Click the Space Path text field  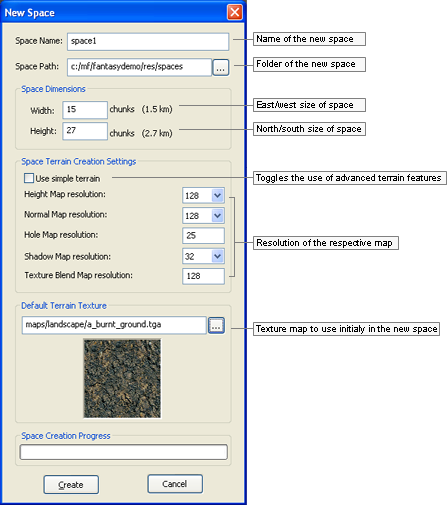[x=139, y=67]
